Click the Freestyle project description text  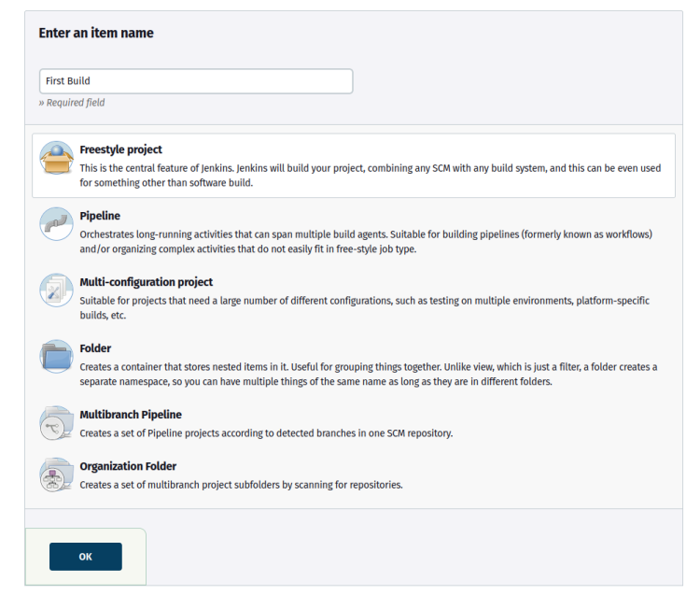pos(371,176)
